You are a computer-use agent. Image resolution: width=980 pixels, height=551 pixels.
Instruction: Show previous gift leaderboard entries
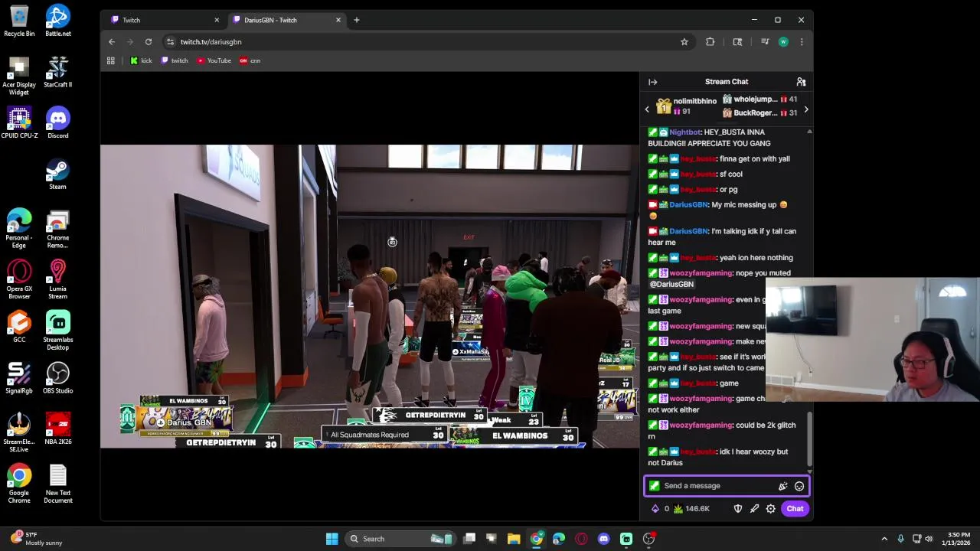click(647, 109)
